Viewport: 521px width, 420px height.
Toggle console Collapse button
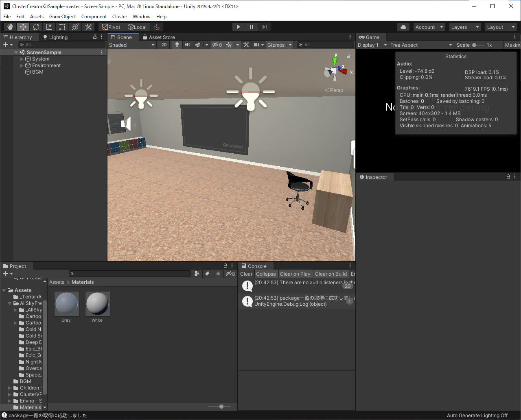click(x=266, y=274)
